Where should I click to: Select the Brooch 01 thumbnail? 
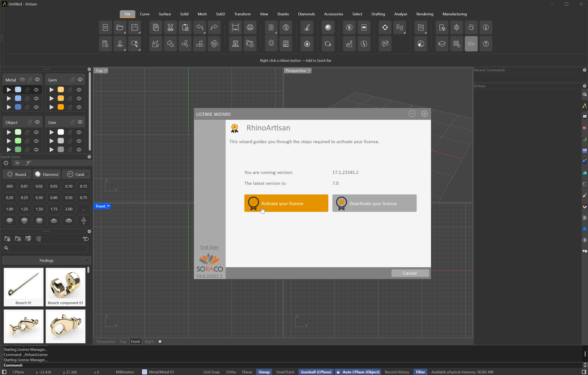[x=23, y=287]
